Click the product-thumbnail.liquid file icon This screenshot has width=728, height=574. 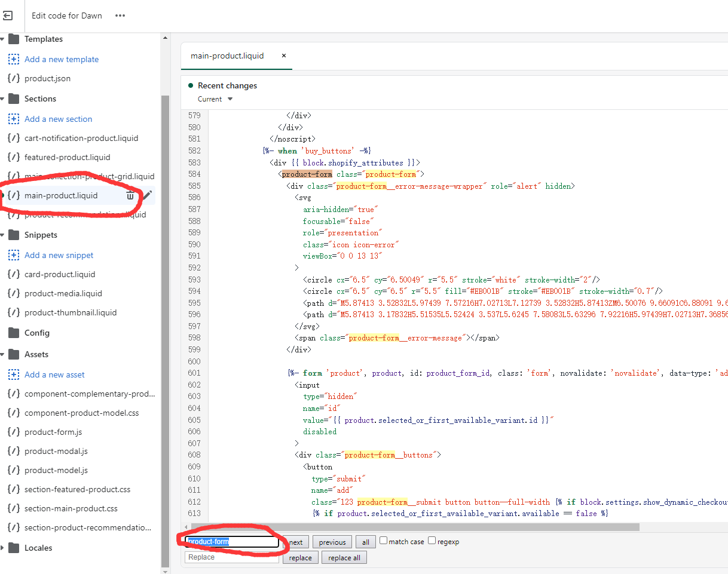(14, 312)
